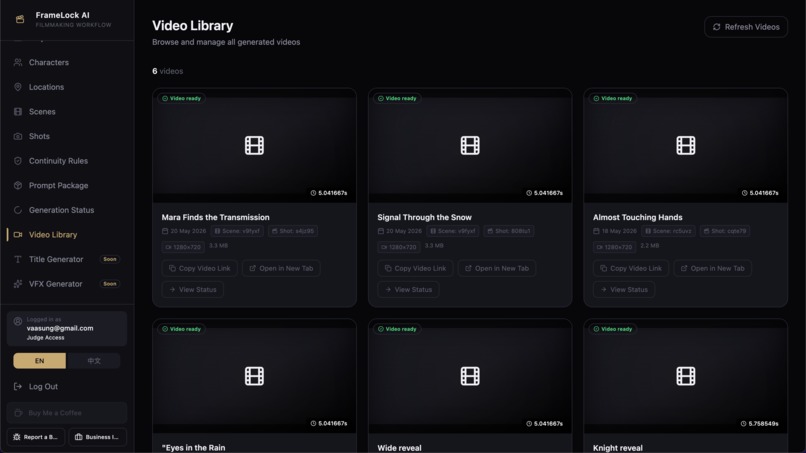806x453 pixels.
Task: Click film strip icon on Wide reveal card
Action: [x=470, y=376]
